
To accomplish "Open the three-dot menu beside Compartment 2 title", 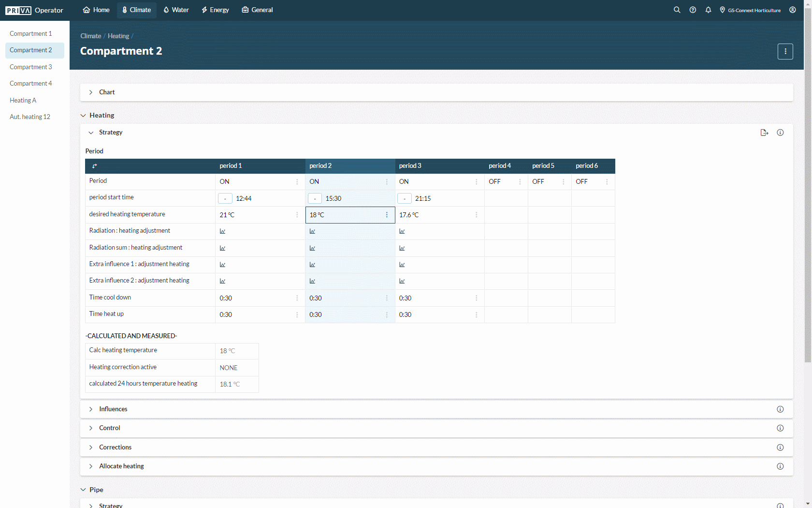I will 785,51.
